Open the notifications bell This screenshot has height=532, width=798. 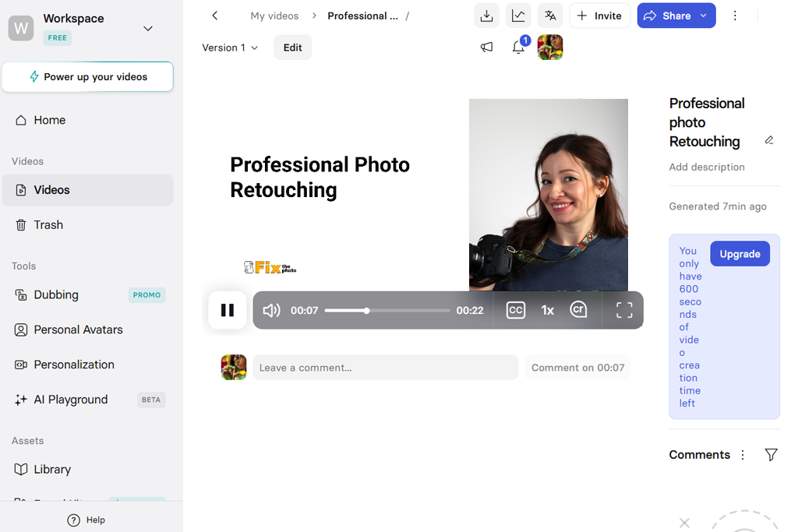point(518,48)
